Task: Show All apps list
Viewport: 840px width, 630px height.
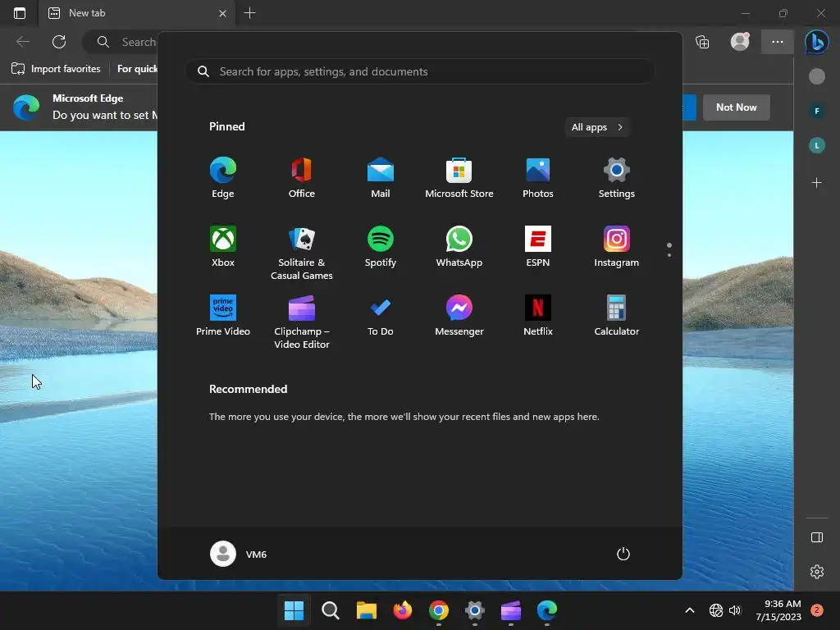Action: pos(597,127)
